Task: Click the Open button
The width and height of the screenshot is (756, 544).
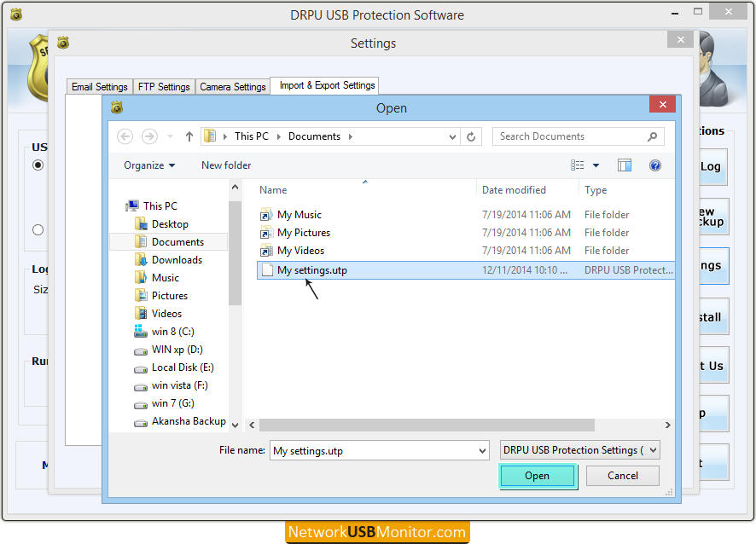Action: [537, 476]
